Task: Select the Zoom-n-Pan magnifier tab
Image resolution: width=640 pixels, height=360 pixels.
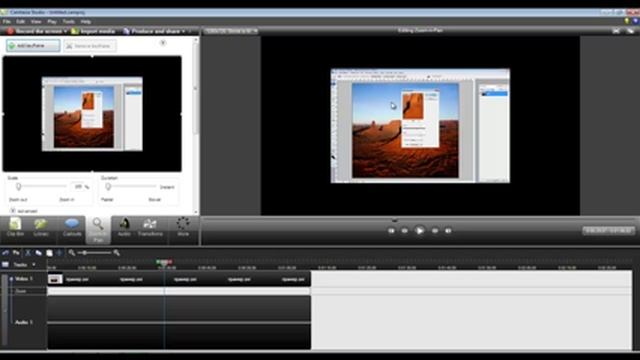Action: click(98, 230)
